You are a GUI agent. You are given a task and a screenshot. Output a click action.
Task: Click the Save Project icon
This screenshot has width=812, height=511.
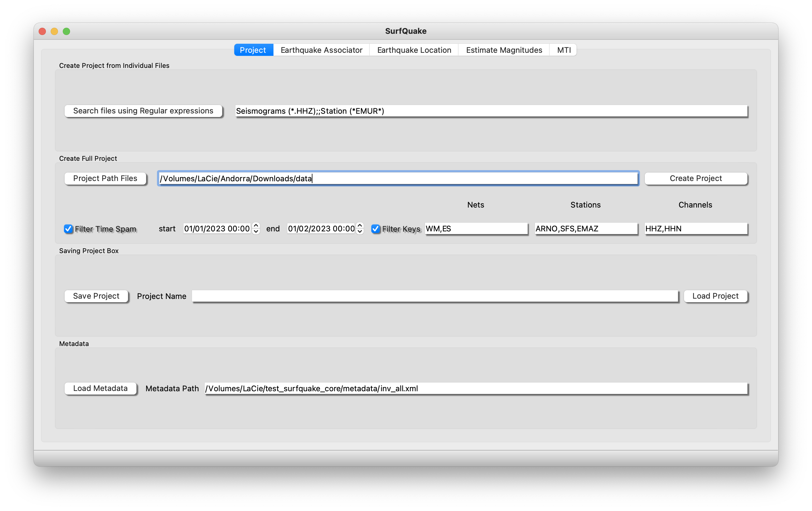coord(96,296)
